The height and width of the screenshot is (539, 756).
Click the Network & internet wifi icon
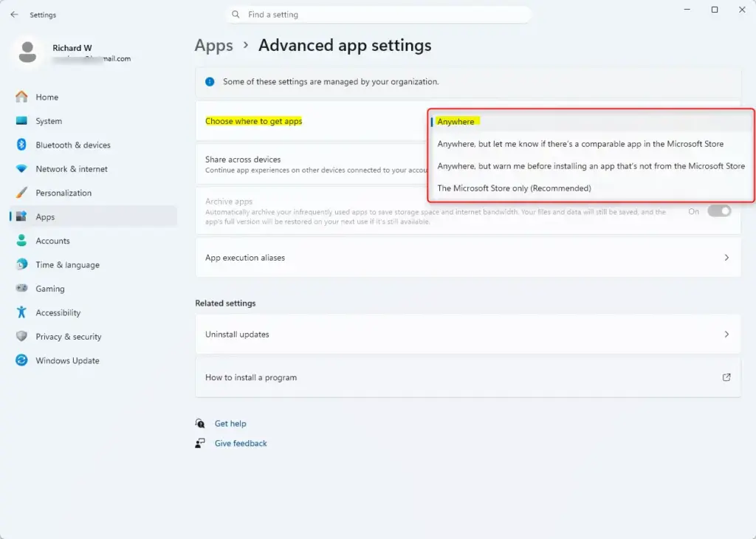21,169
